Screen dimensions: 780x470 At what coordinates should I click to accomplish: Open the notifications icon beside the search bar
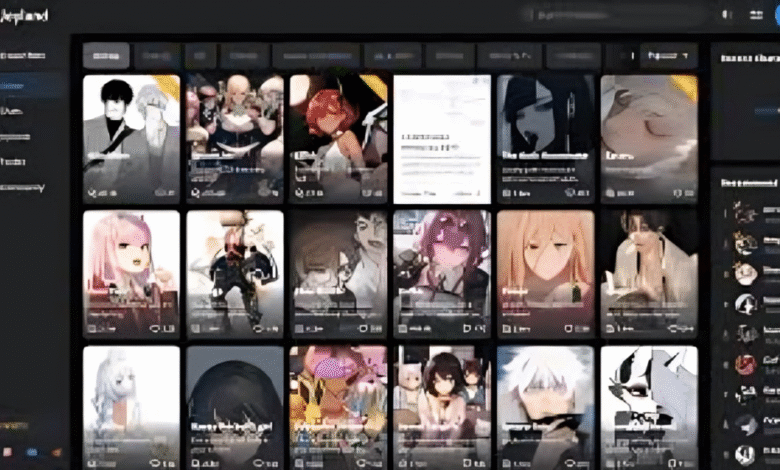point(727,15)
